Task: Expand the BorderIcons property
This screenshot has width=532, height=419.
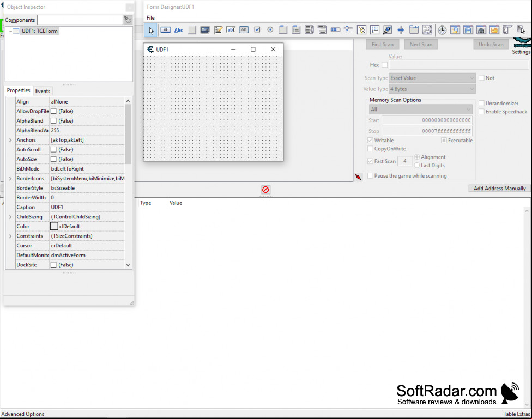Action: (10, 178)
